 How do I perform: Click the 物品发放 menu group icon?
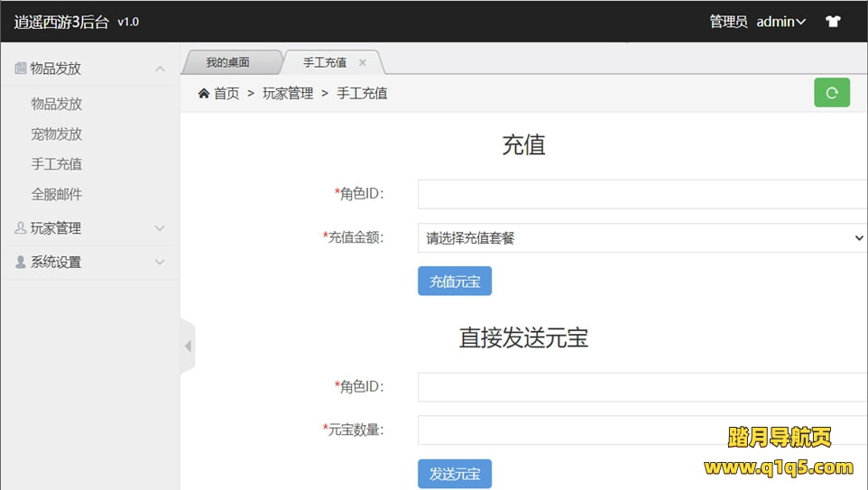[x=21, y=69]
